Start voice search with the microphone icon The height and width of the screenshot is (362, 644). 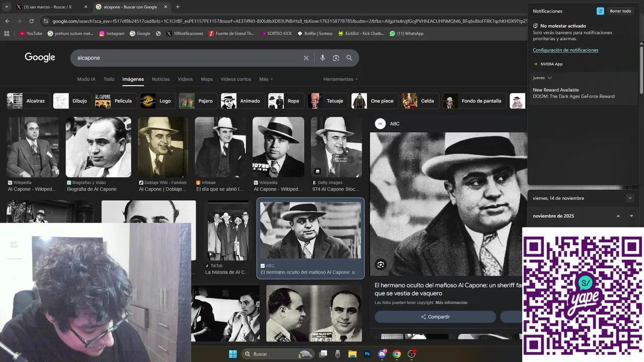[x=323, y=58]
